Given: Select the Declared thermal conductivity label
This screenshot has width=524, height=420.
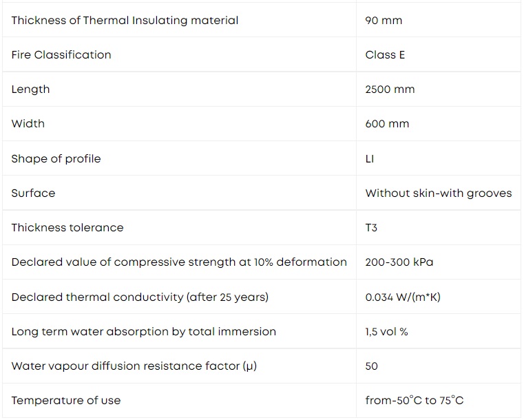Looking at the screenshot, I should (140, 297).
